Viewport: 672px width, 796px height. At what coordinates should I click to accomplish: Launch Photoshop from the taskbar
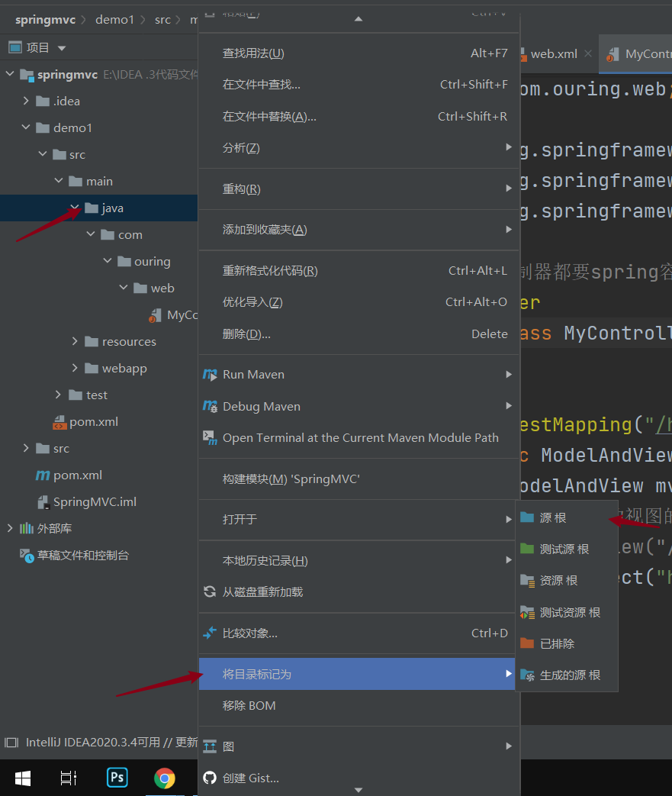click(117, 777)
